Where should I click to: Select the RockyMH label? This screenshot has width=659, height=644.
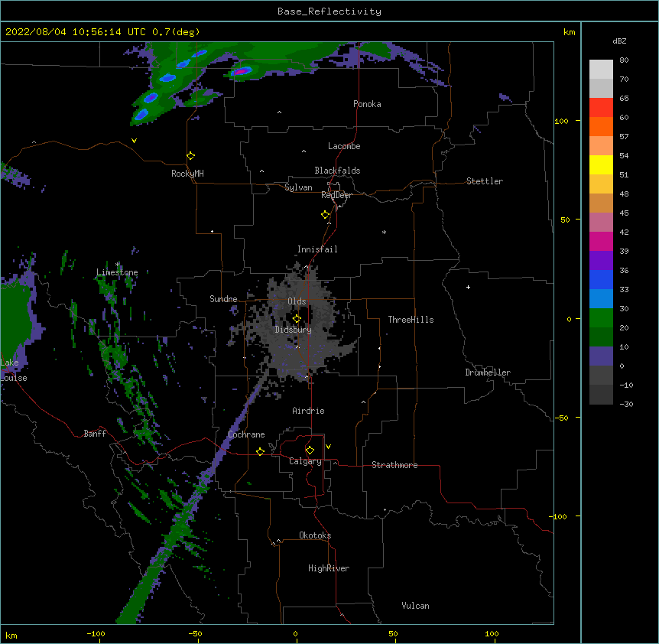pos(187,174)
